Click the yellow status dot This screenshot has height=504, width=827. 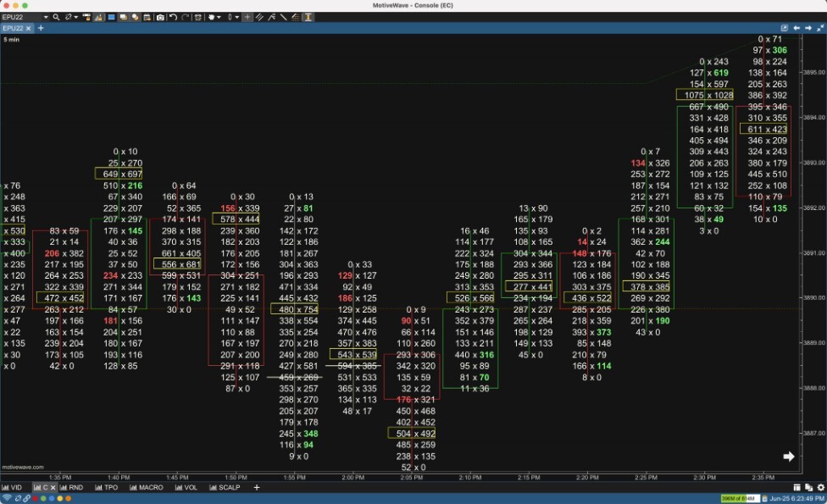click(x=60, y=499)
